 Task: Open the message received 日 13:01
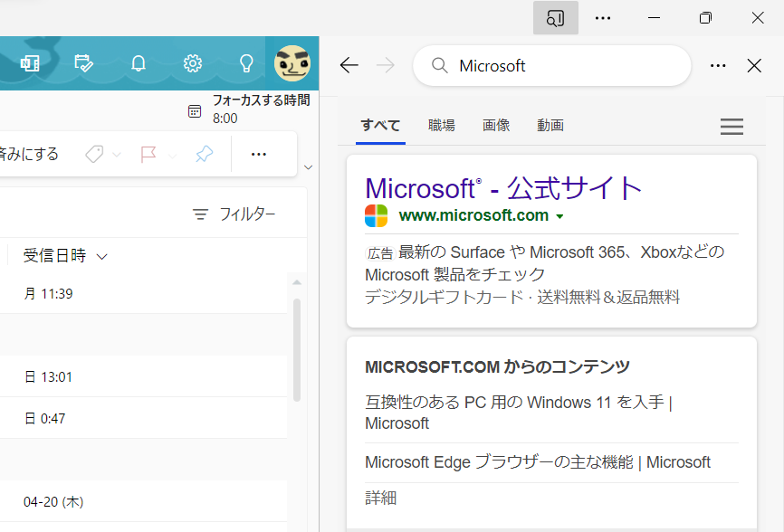pos(144,376)
